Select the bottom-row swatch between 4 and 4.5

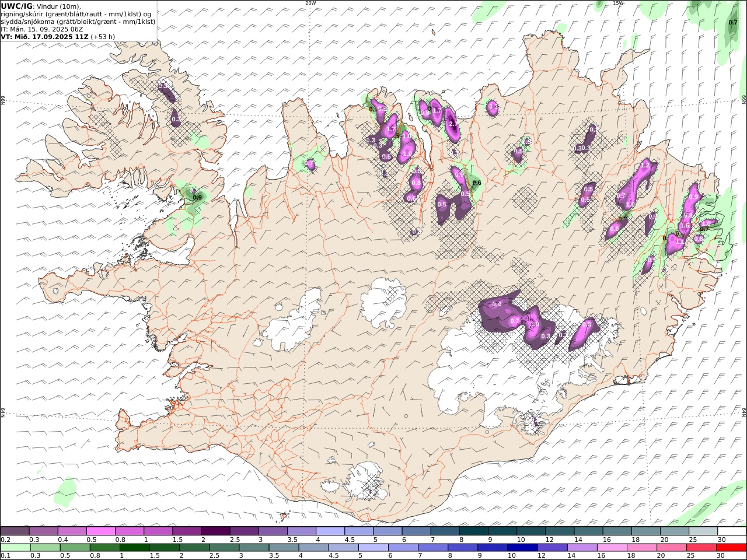click(313, 547)
